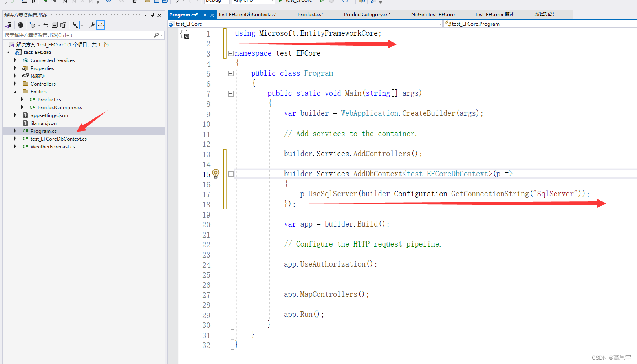637x364 pixels.
Task: Open properties with the wrench icon
Action: [92, 25]
